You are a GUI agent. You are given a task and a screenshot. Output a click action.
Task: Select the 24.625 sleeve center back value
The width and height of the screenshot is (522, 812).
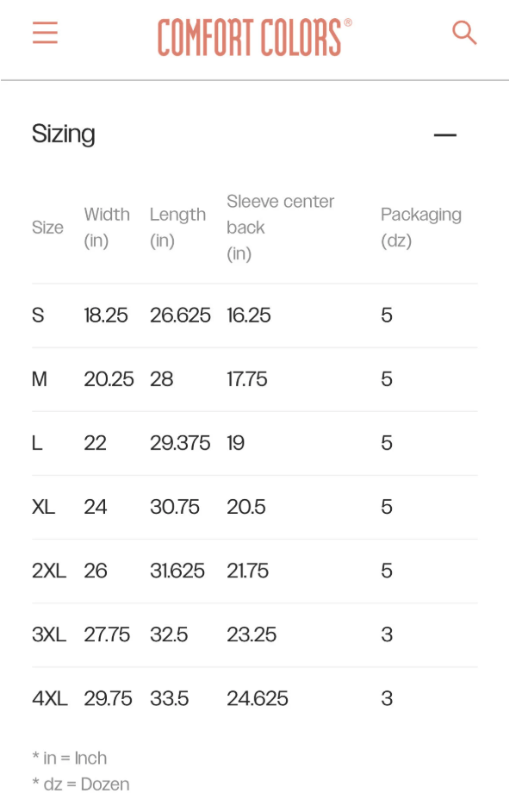[x=258, y=698]
